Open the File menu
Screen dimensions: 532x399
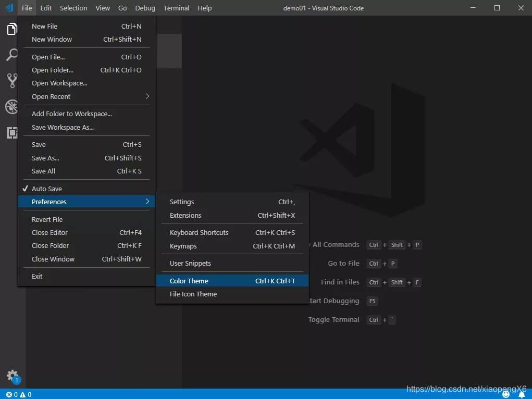point(27,8)
